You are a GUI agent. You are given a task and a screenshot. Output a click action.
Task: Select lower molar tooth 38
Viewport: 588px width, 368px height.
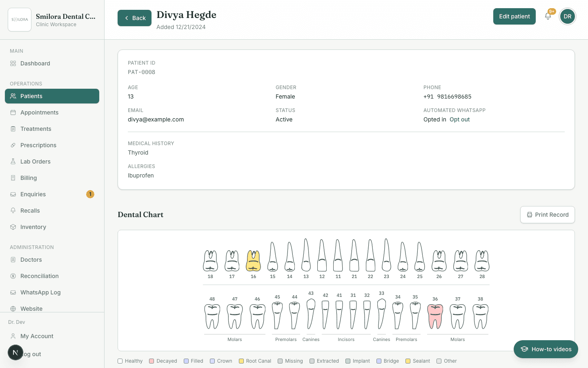pyautogui.click(x=481, y=316)
